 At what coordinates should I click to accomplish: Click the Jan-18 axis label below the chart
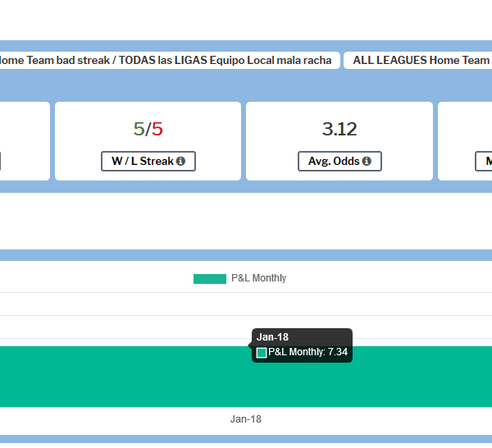[x=246, y=419]
